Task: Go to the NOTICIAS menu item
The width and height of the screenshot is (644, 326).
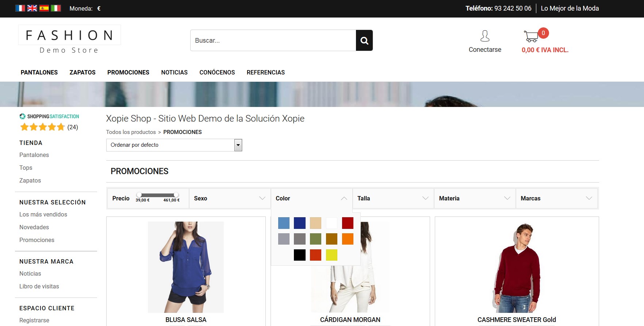Action: 174,72
